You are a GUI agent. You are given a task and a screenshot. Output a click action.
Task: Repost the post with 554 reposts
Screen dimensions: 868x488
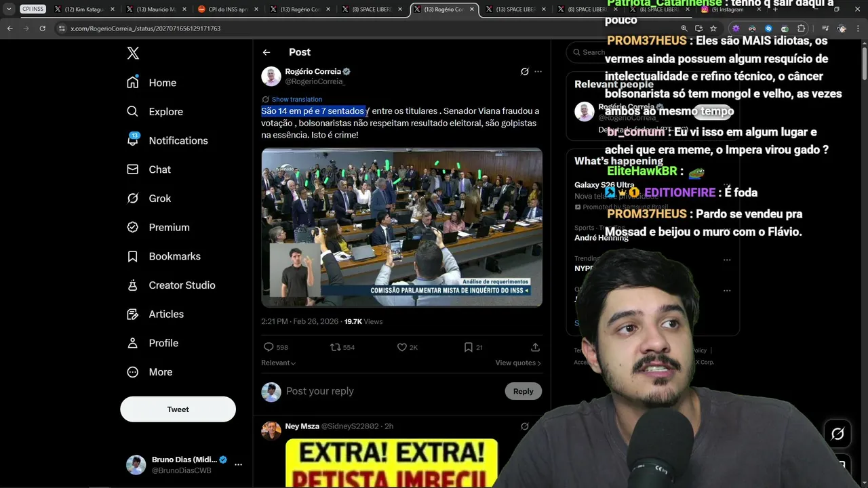(x=342, y=347)
